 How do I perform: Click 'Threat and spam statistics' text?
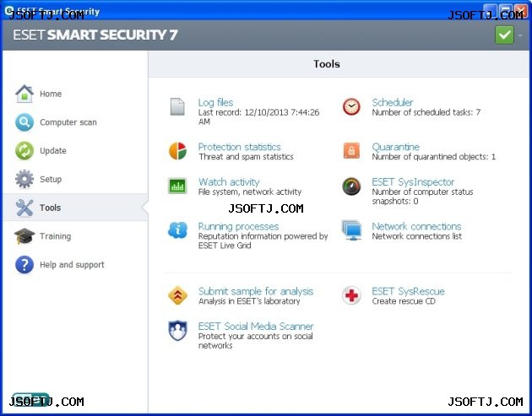pyautogui.click(x=246, y=157)
